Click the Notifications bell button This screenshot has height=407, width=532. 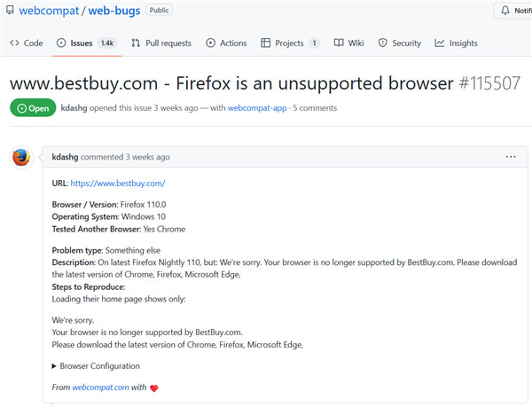coord(513,11)
